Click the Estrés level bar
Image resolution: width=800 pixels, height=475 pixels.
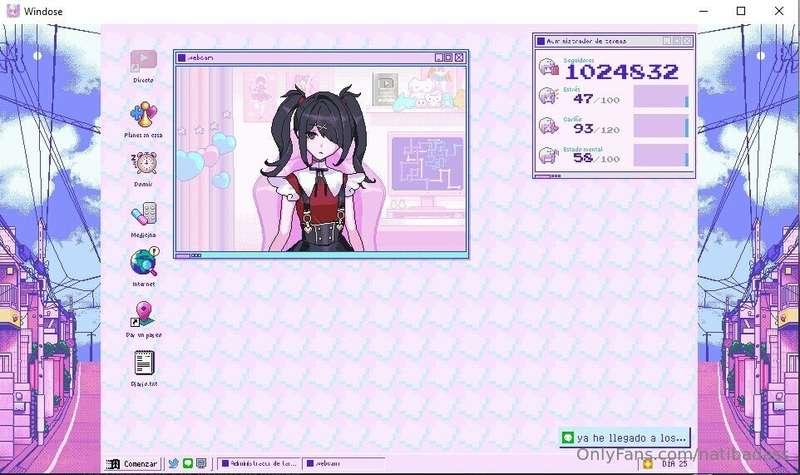(661, 96)
